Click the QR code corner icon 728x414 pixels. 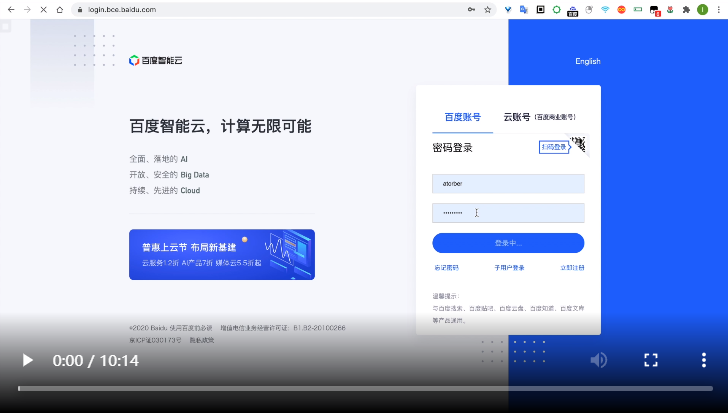pos(579,145)
